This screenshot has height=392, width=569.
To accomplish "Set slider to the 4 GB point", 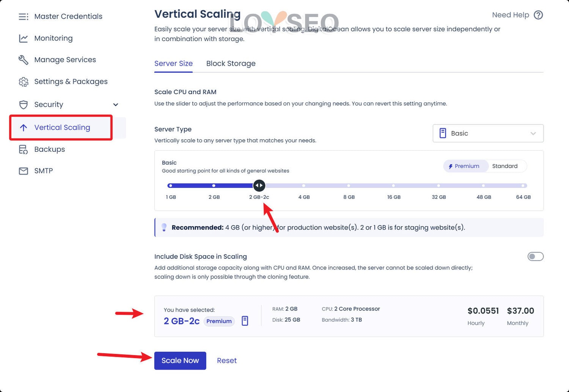I will pyautogui.click(x=304, y=186).
